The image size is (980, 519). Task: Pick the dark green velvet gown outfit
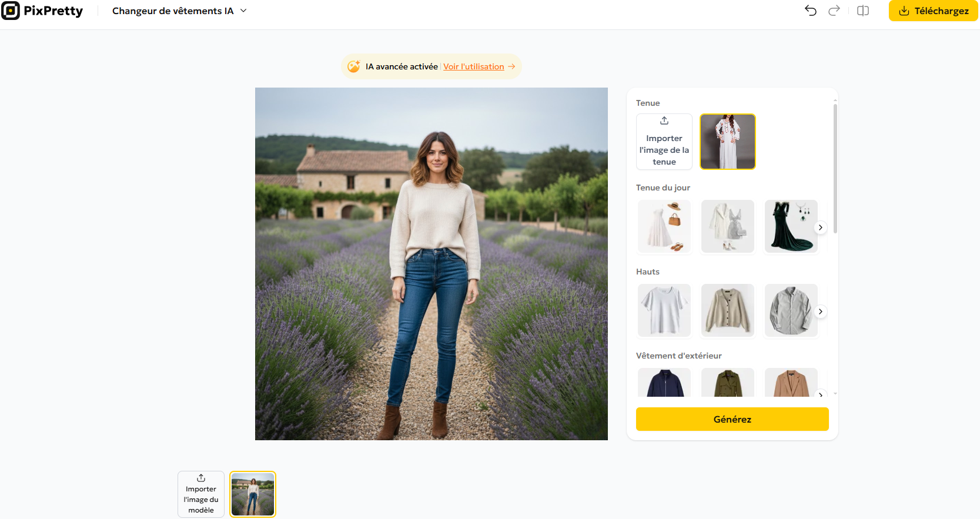tap(791, 226)
